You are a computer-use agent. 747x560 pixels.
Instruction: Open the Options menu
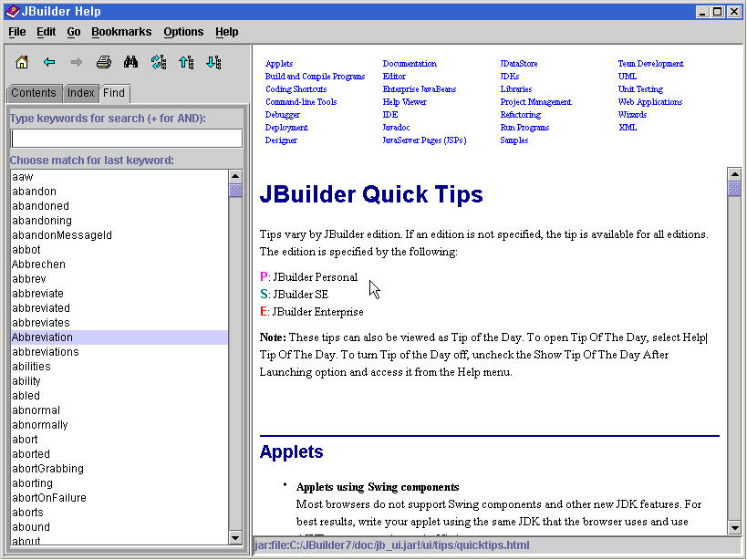(183, 32)
